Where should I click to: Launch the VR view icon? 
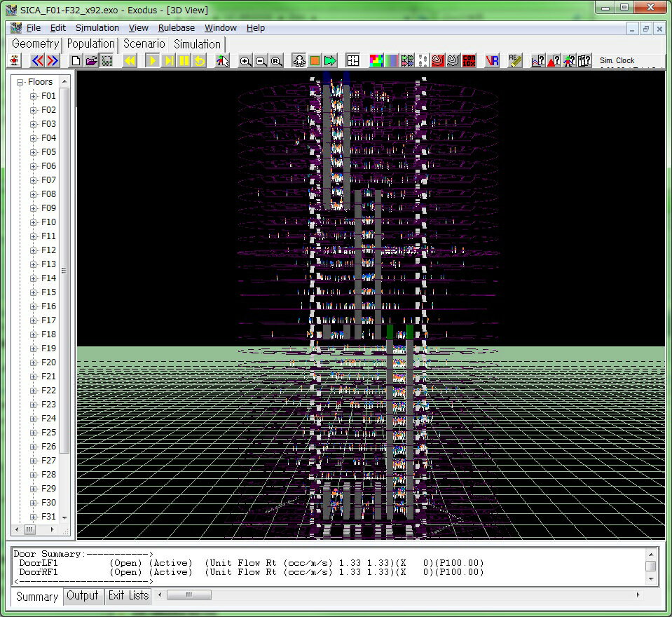[492, 60]
